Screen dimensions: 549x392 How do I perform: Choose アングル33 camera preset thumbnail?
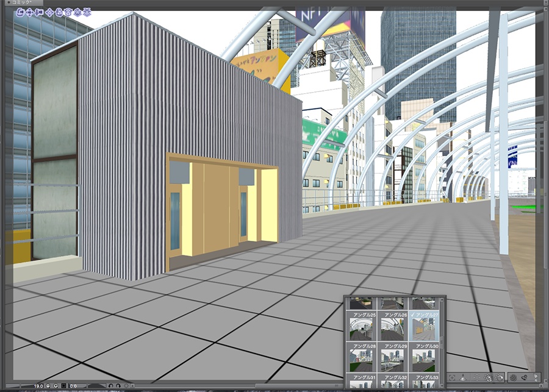pyautogui.click(x=424, y=381)
